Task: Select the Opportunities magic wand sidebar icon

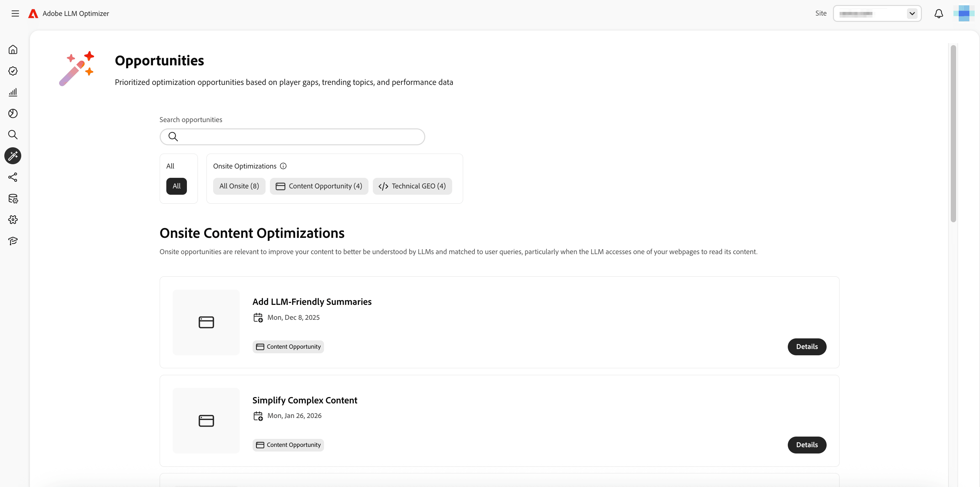Action: [x=13, y=156]
